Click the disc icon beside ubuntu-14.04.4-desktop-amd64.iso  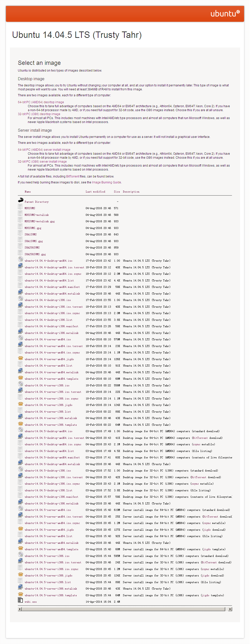21,259
